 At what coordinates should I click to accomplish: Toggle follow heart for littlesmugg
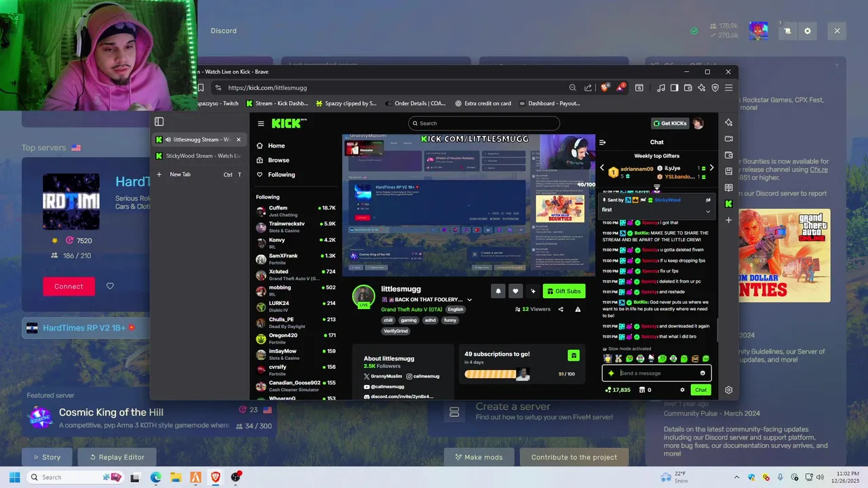coord(515,291)
